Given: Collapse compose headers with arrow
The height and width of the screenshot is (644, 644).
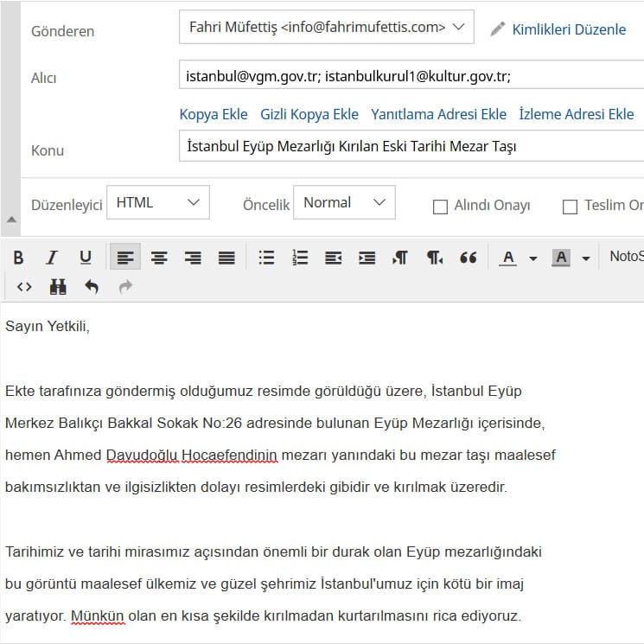Looking at the screenshot, I should 11,220.
